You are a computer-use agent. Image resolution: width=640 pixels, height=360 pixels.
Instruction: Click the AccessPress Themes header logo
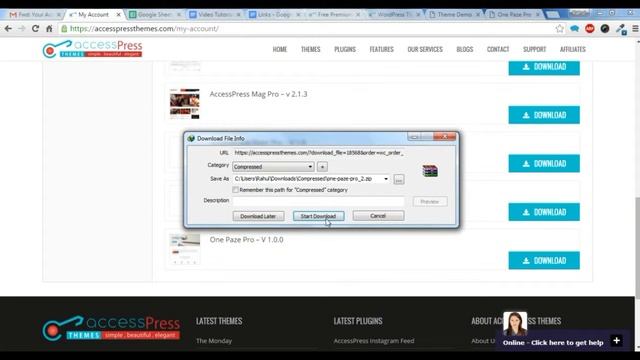tap(92, 49)
